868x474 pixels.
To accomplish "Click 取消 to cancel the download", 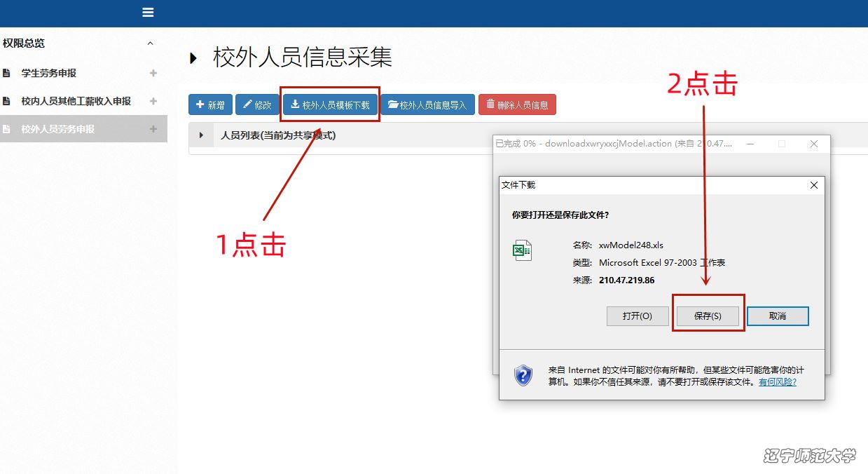I will [778, 316].
